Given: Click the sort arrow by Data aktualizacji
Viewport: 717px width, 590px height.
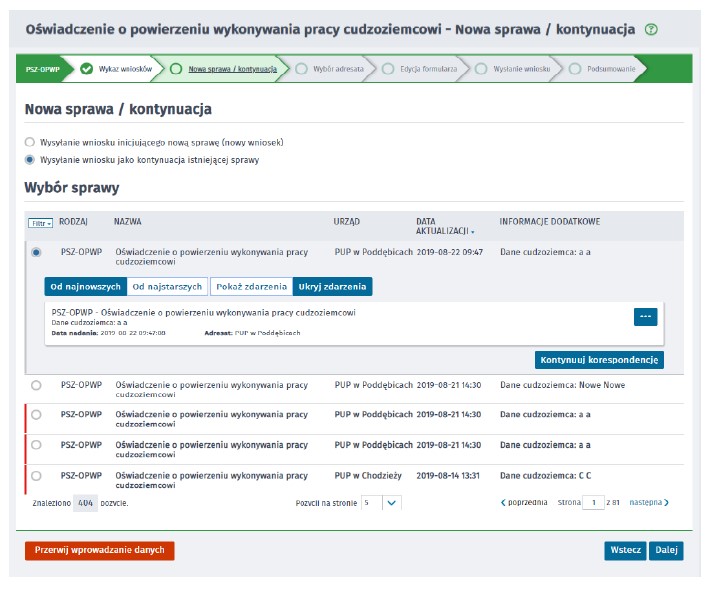Looking at the screenshot, I should tap(473, 231).
